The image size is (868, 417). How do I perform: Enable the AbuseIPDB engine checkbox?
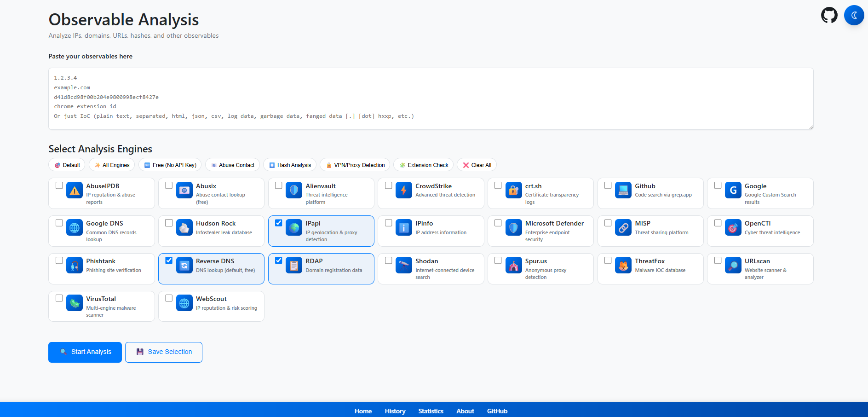point(59,185)
